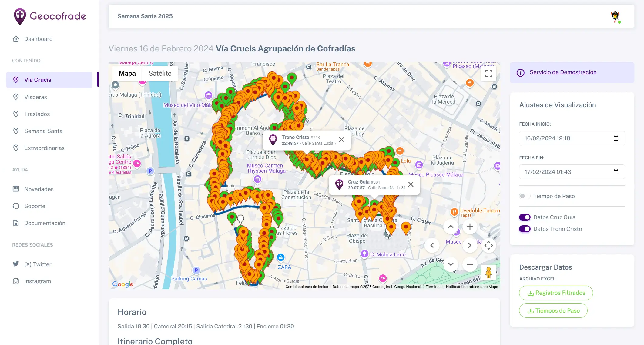The width and height of the screenshot is (644, 345).
Task: Enable the Tiempo de Paso toggle
Action: coord(525,196)
